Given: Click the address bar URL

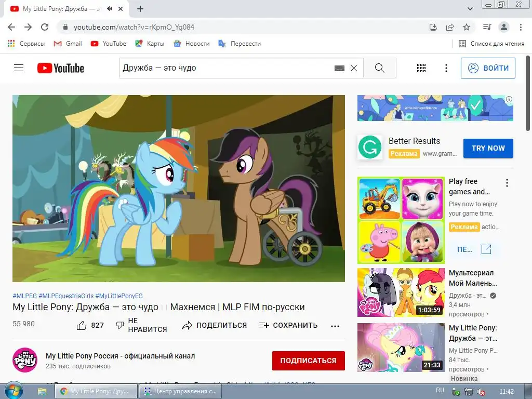Looking at the screenshot, I should coord(134,27).
